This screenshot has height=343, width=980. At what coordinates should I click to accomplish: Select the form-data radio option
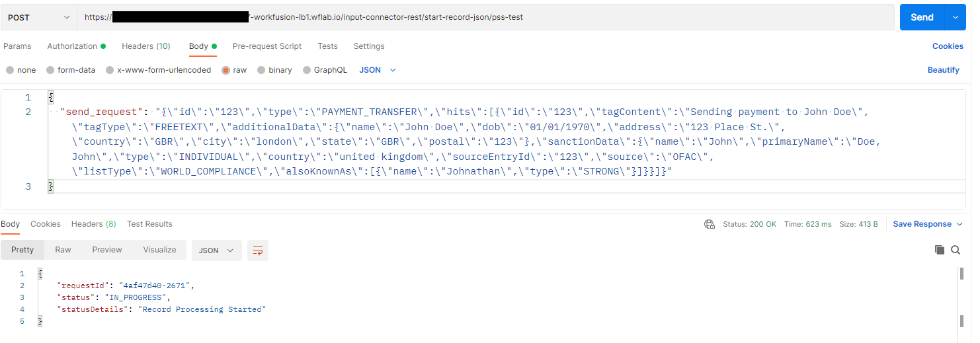50,70
